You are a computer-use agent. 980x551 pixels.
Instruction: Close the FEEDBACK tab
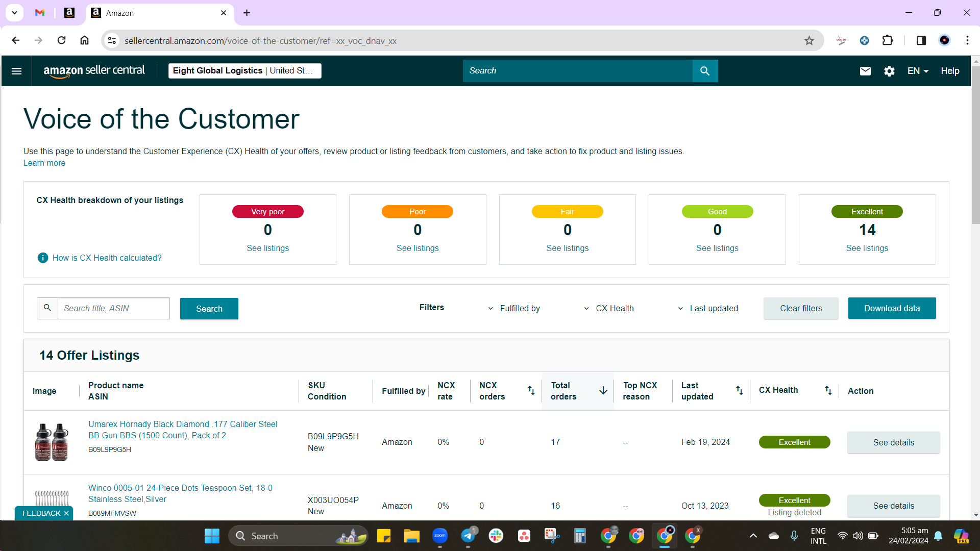click(66, 513)
